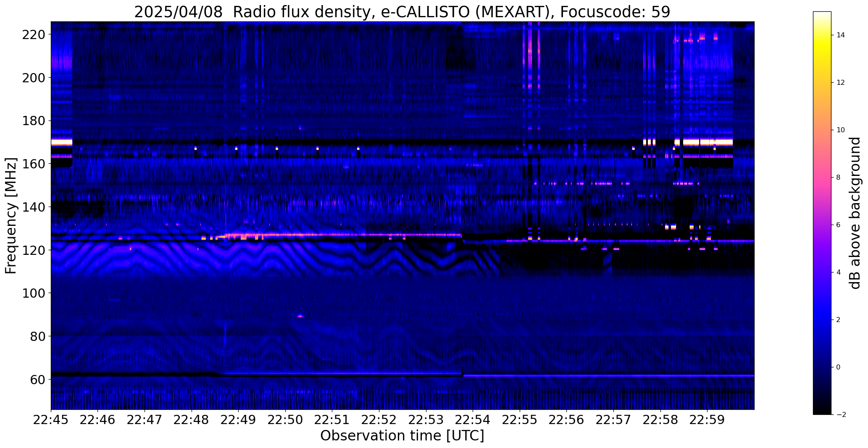Click the colorbar tick label 10
The height and width of the screenshot is (448, 868).
coord(841,130)
